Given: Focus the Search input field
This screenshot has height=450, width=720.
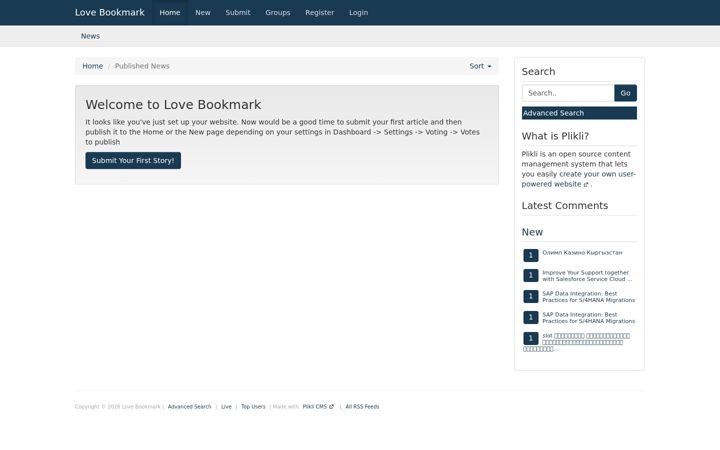Looking at the screenshot, I should 568,93.
